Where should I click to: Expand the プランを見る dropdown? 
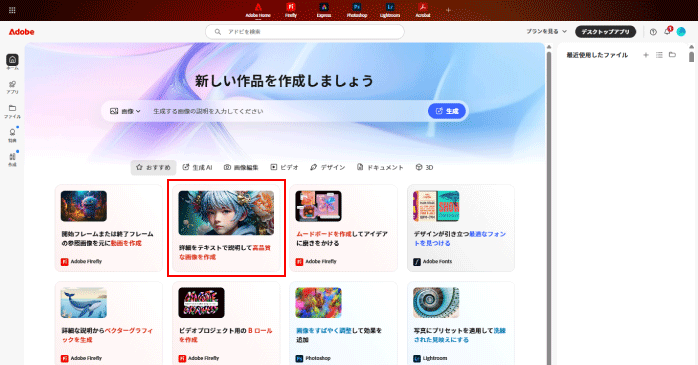[x=546, y=32]
